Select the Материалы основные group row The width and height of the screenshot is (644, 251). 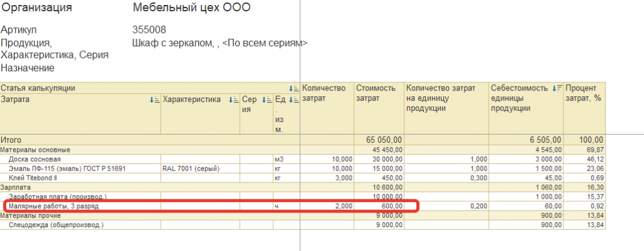pyautogui.click(x=303, y=150)
